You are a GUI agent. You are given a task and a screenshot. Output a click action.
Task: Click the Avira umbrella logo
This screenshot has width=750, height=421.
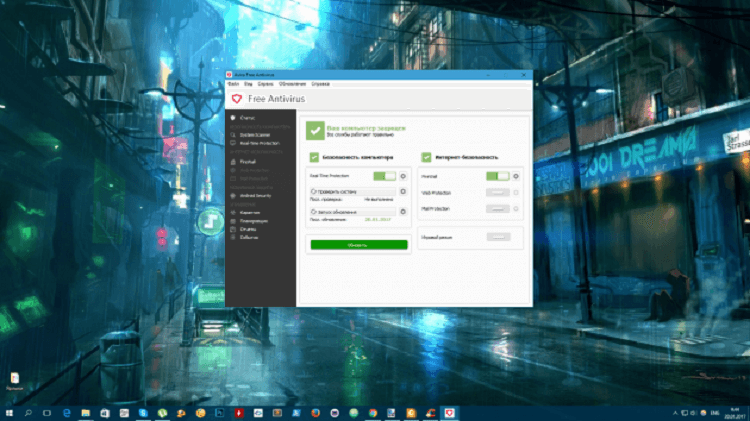235,99
